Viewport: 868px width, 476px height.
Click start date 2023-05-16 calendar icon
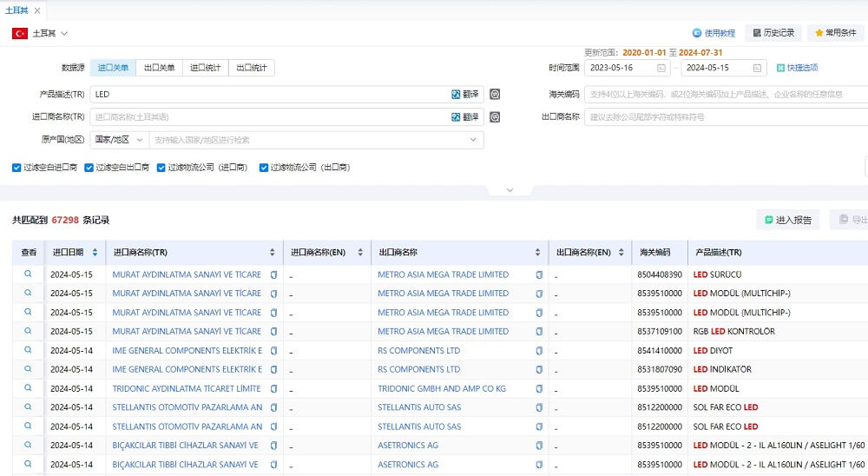coord(661,68)
